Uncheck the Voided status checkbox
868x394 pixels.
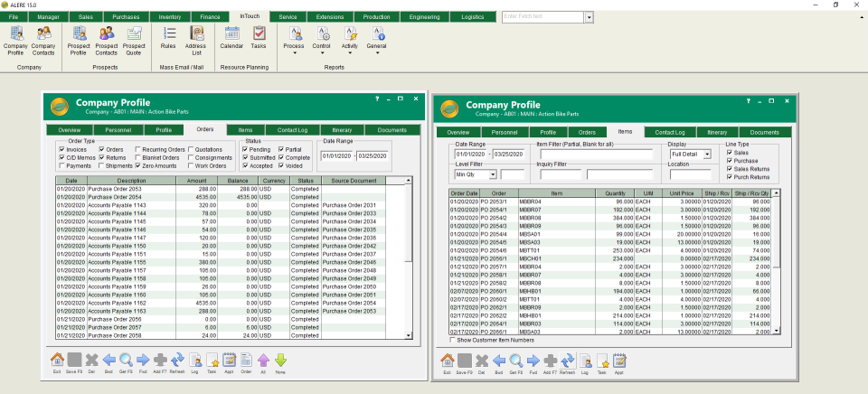pyautogui.click(x=283, y=165)
